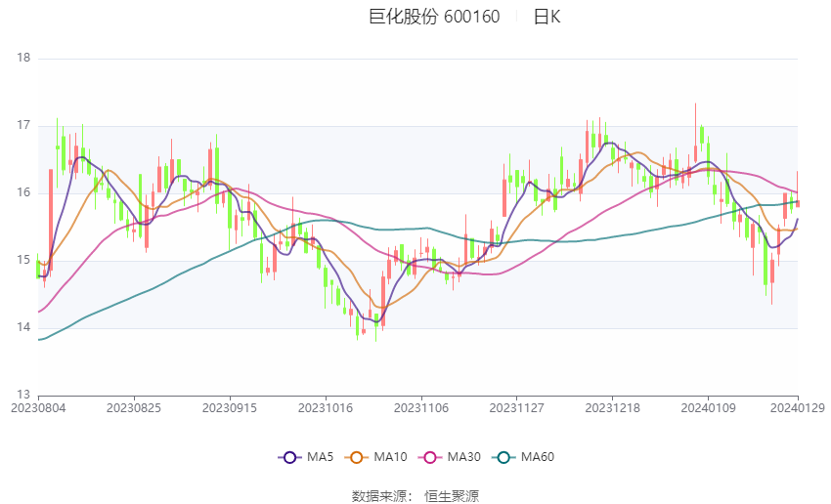Click the x-axis date 20230825
831x504 pixels.
(134, 408)
